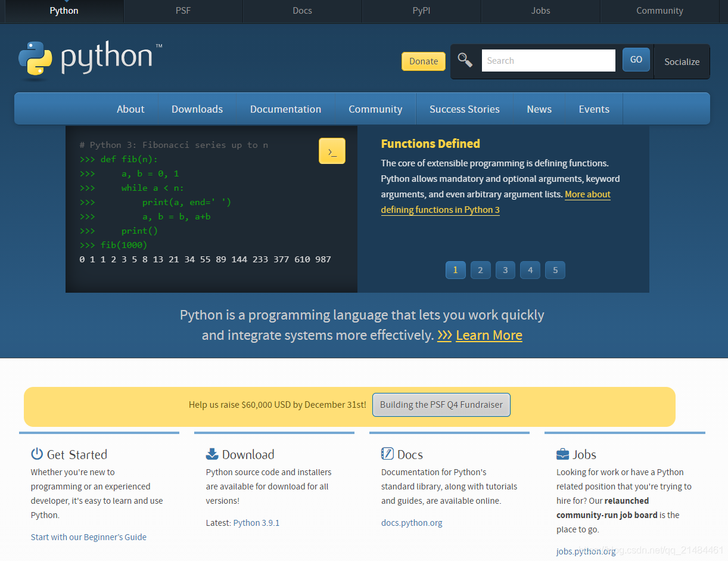Click the Download arrow icon
The height and width of the screenshot is (561, 728).
212,454
